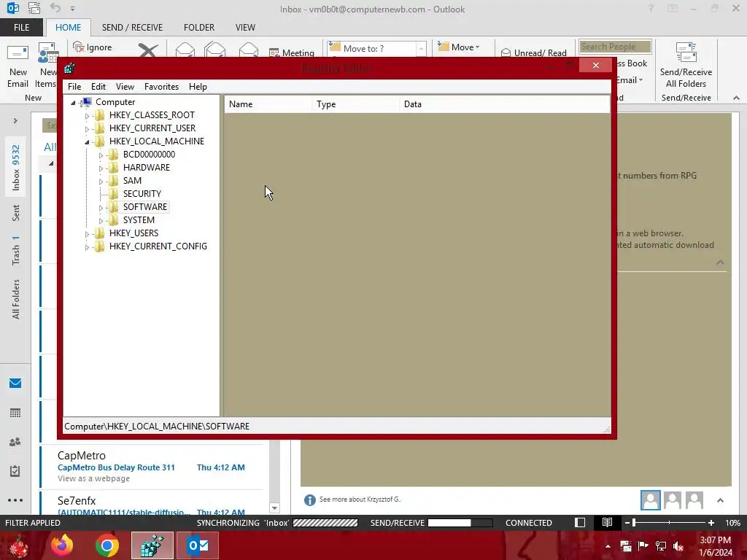747x560 pixels.
Task: Select the SECURITY registry key
Action: click(142, 194)
